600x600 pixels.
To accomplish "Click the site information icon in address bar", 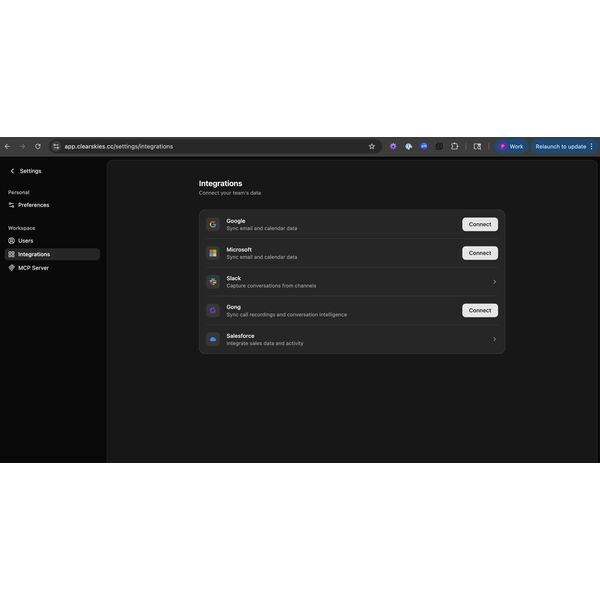I will coord(56,146).
